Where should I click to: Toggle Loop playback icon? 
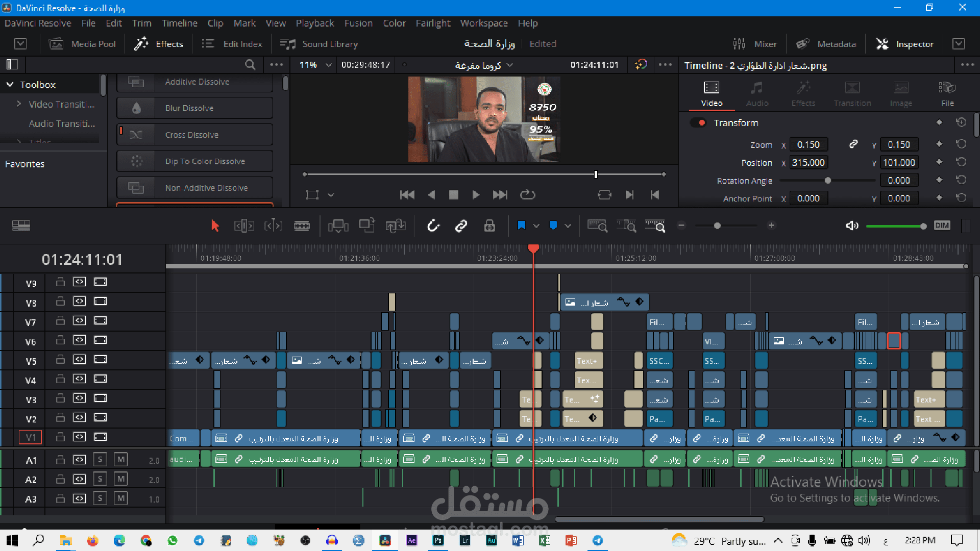click(527, 194)
